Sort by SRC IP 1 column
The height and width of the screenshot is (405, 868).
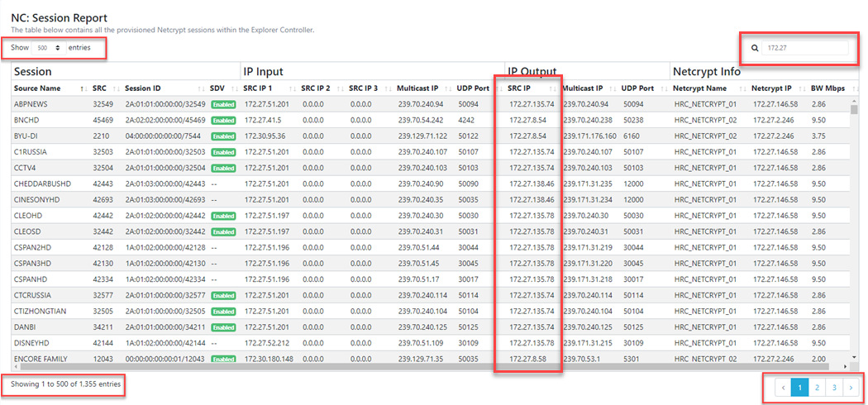(270, 88)
